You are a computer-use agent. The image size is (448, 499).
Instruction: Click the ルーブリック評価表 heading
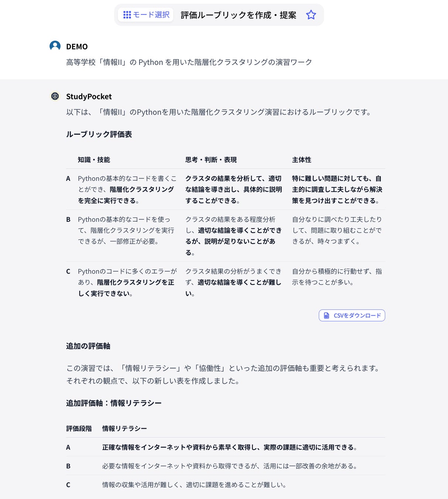[99, 134]
